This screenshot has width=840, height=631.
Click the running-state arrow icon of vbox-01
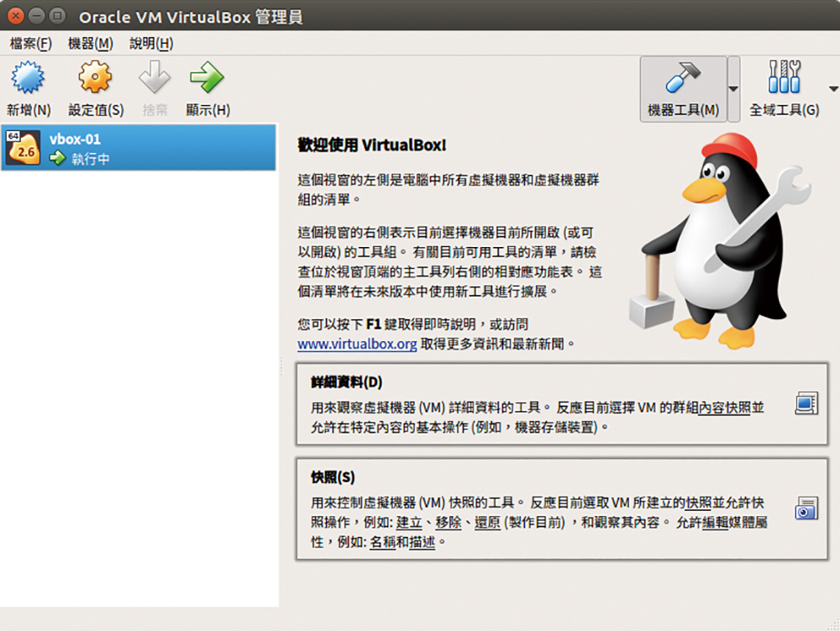click(57, 158)
